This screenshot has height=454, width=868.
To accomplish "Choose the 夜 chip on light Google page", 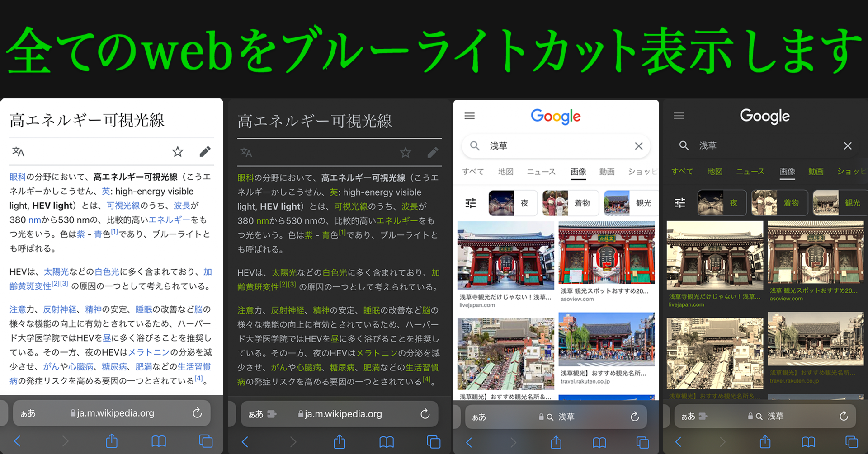I will point(513,203).
